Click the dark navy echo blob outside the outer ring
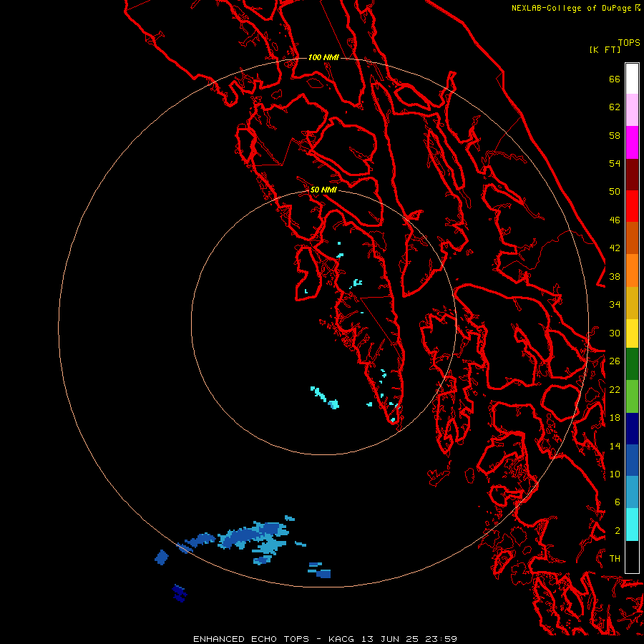The width and height of the screenshot is (644, 644). coord(180,593)
